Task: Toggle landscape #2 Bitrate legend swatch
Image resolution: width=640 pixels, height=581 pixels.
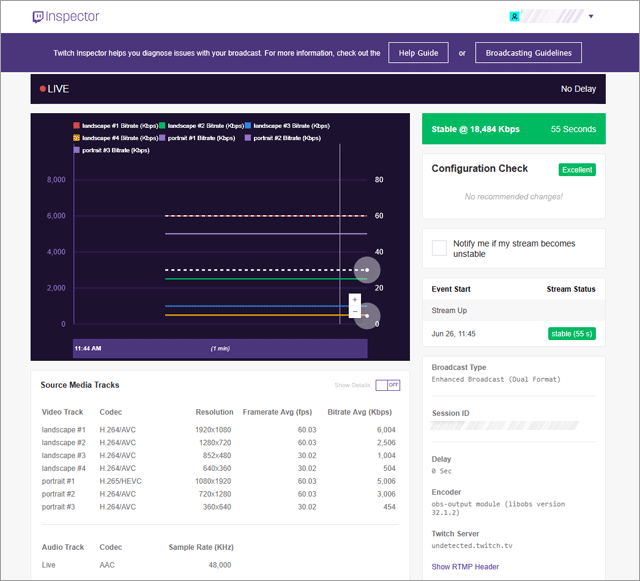Action: point(162,125)
